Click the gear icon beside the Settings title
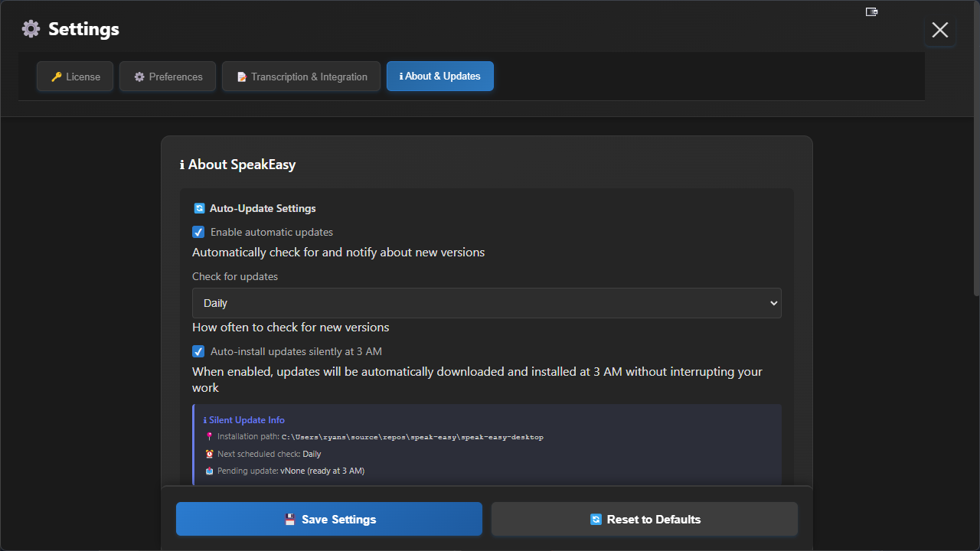The width and height of the screenshot is (980, 551). pyautogui.click(x=31, y=29)
